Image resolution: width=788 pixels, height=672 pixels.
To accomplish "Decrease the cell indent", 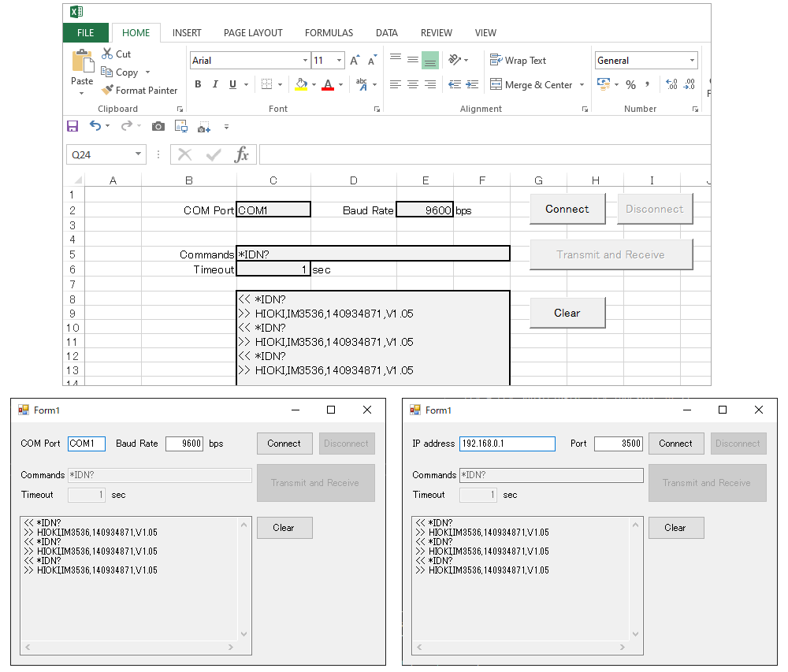I will [455, 84].
